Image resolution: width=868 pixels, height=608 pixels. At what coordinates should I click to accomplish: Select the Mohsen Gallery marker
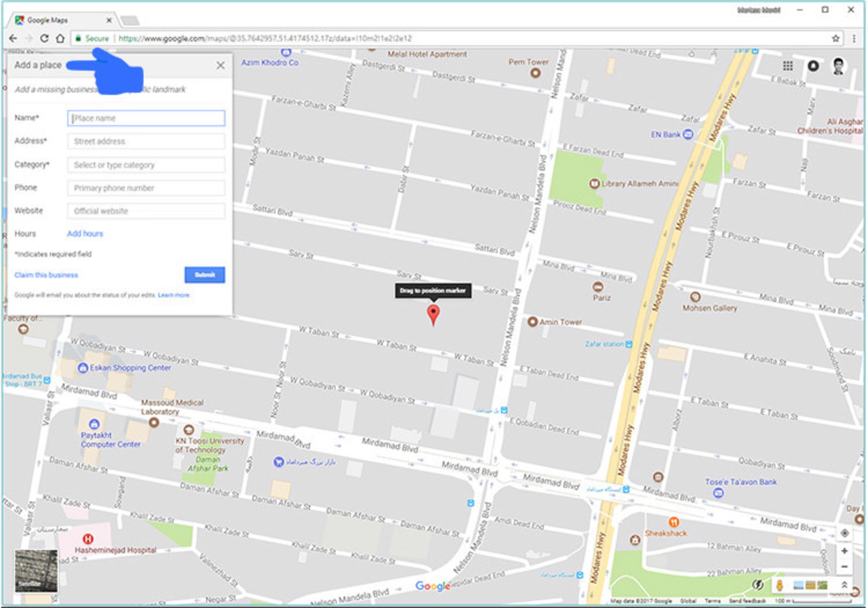click(x=695, y=297)
